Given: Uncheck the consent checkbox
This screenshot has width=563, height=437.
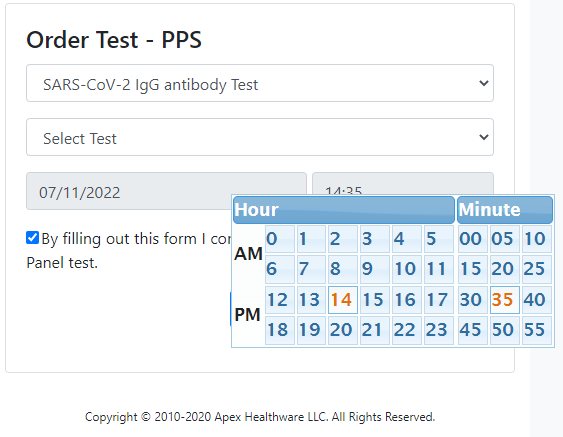Looking at the screenshot, I should point(32,238).
